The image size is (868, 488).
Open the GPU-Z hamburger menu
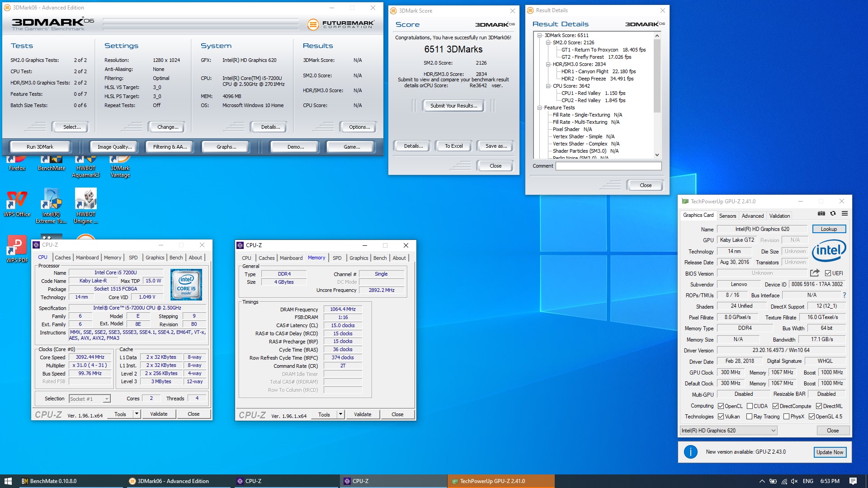pyautogui.click(x=844, y=213)
